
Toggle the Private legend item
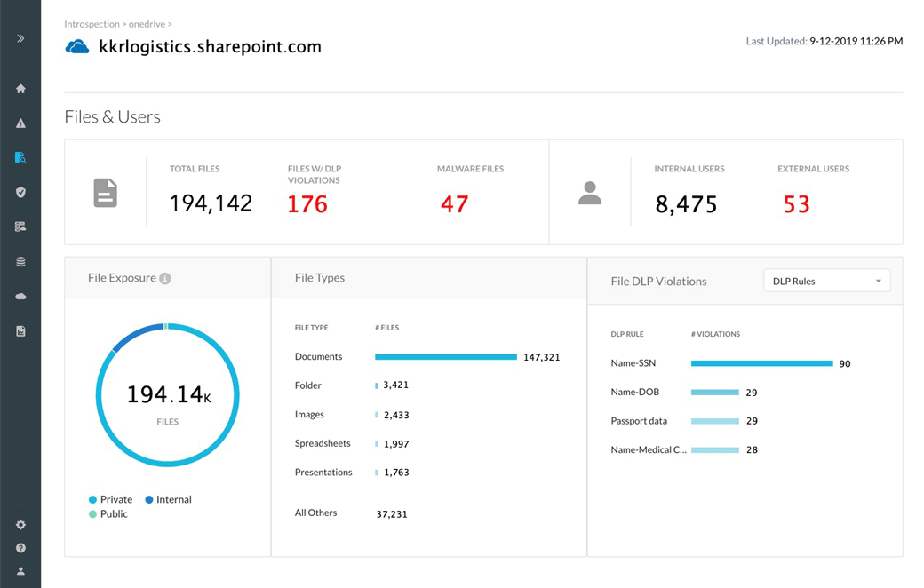pyautogui.click(x=111, y=500)
